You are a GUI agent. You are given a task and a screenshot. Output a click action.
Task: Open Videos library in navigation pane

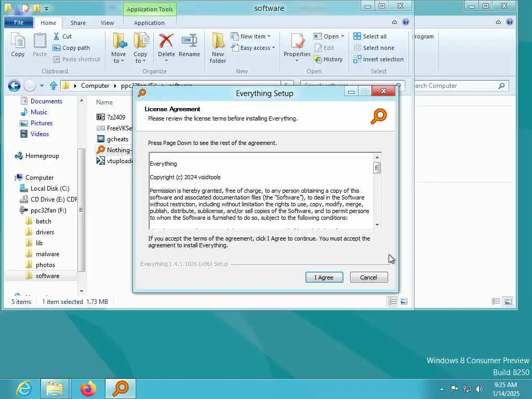tap(39, 134)
